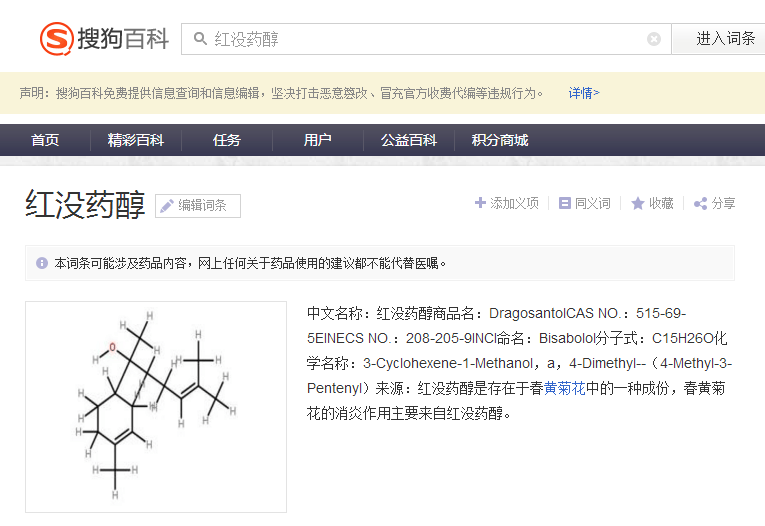The width and height of the screenshot is (765, 526).
Task: Click the plus icon for 添加义项
Action: click(481, 202)
